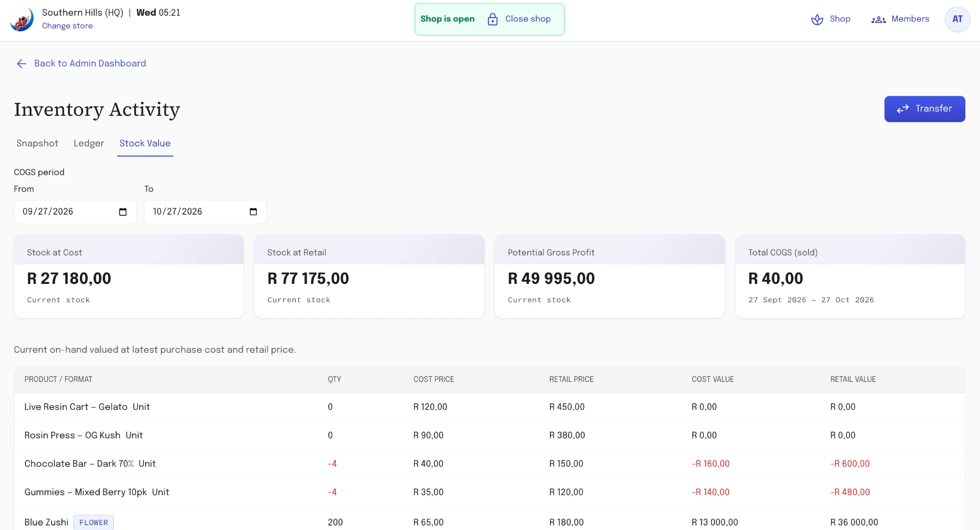
Task: Click the -R 480,00 retail value
Action: (850, 492)
